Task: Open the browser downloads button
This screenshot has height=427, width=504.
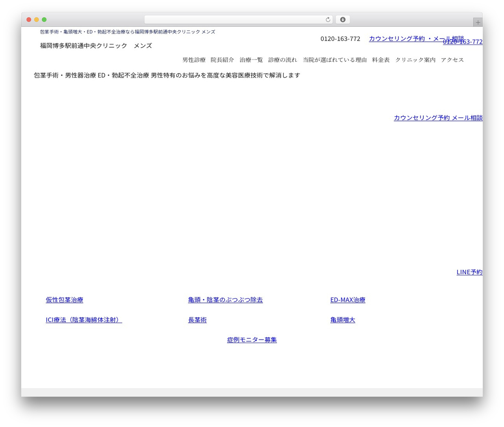Action: coord(343,20)
